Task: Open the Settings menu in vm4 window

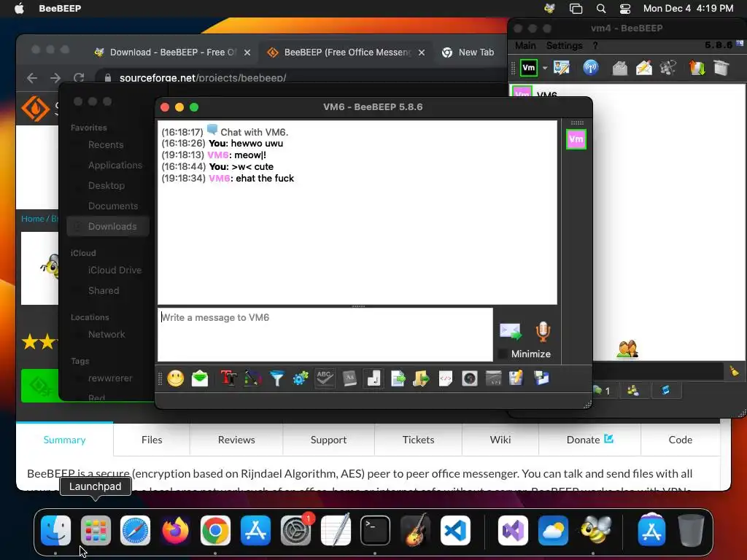Action: coord(564,46)
